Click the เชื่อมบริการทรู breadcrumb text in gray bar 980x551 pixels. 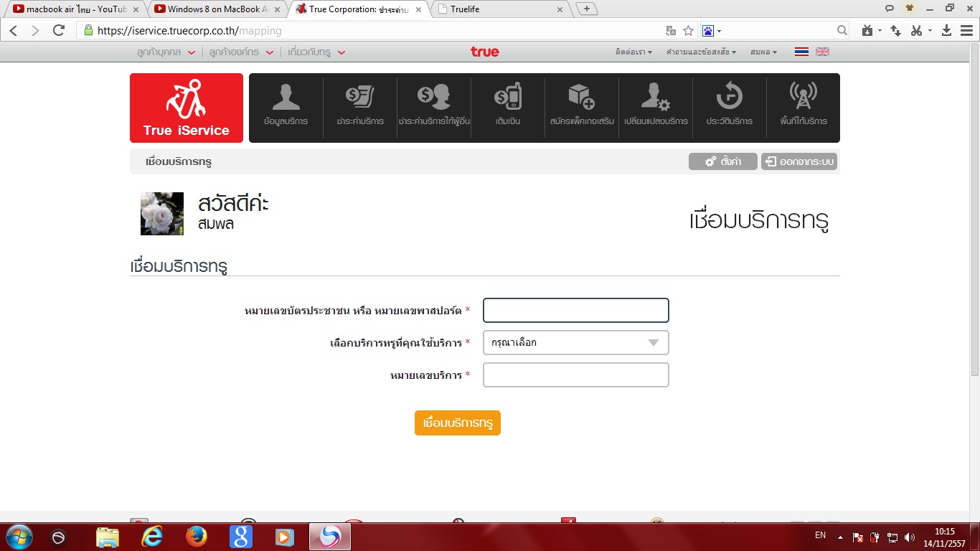click(179, 161)
